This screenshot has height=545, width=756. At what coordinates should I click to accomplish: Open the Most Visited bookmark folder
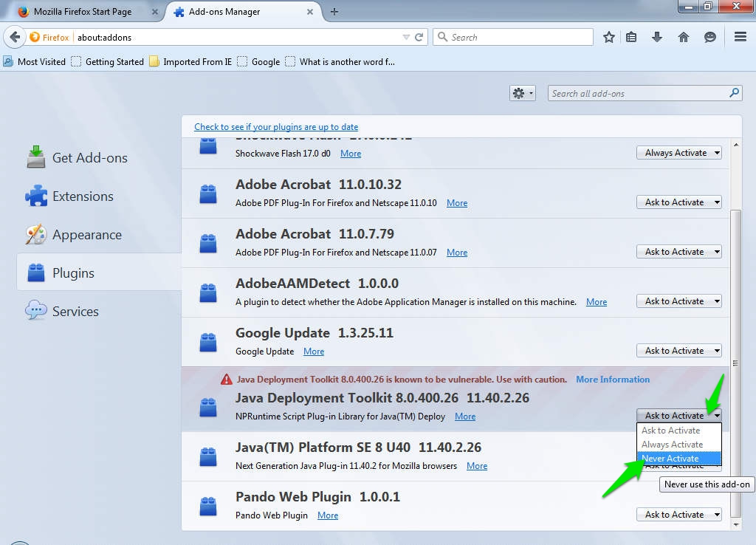(34, 62)
